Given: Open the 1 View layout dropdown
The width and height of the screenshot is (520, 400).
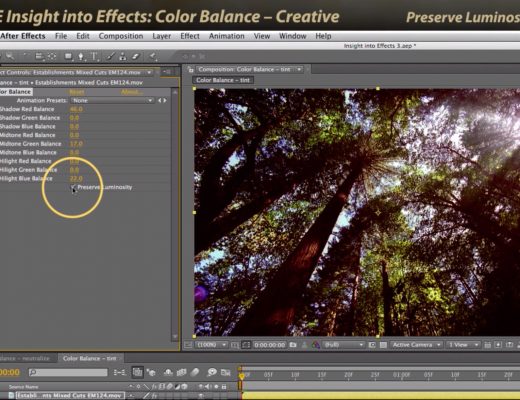Looking at the screenshot, I should click(x=463, y=345).
